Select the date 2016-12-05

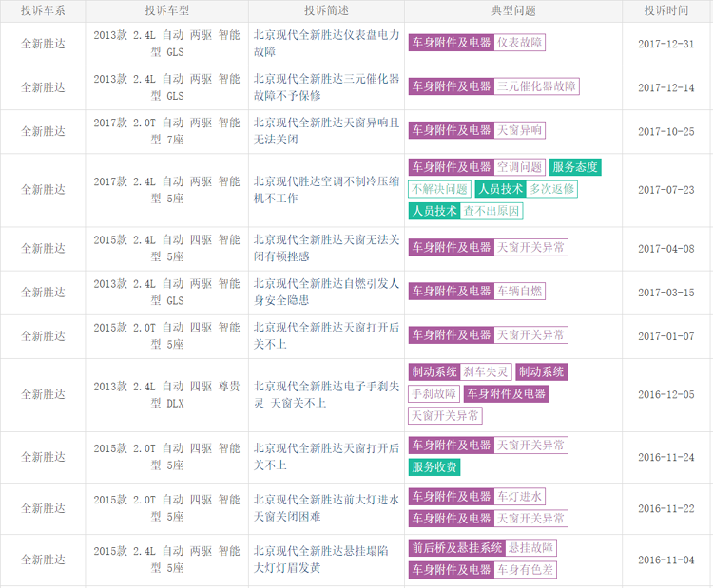click(666, 394)
